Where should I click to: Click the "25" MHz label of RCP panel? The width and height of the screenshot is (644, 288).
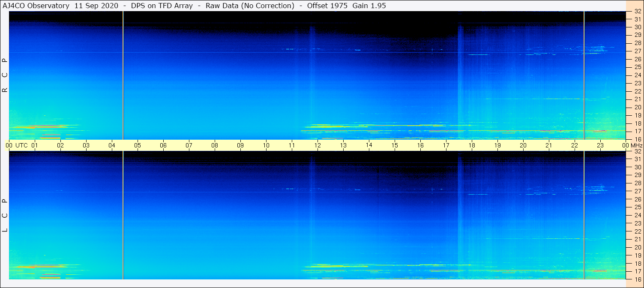click(x=638, y=67)
